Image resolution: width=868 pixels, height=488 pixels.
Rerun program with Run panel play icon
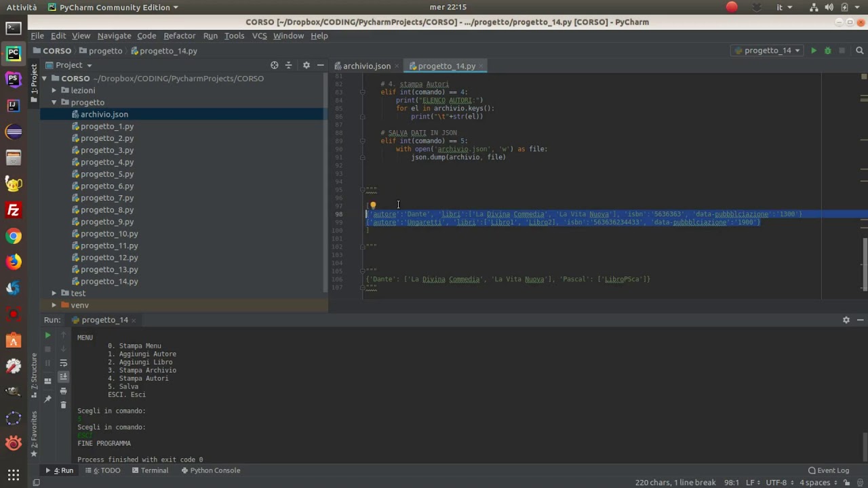47,335
